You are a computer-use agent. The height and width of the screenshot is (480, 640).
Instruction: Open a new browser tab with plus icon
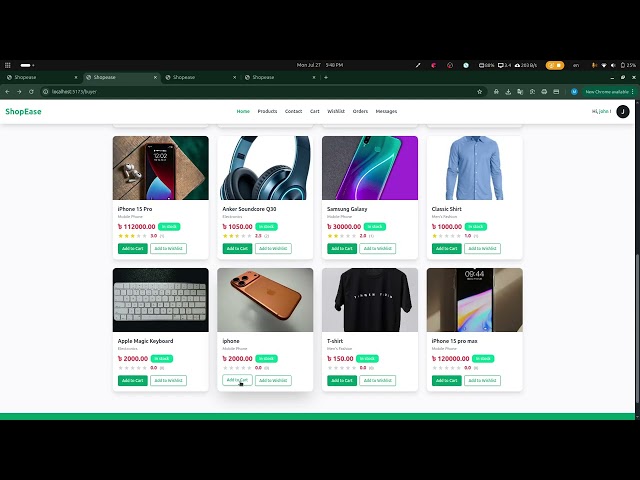tap(326, 77)
